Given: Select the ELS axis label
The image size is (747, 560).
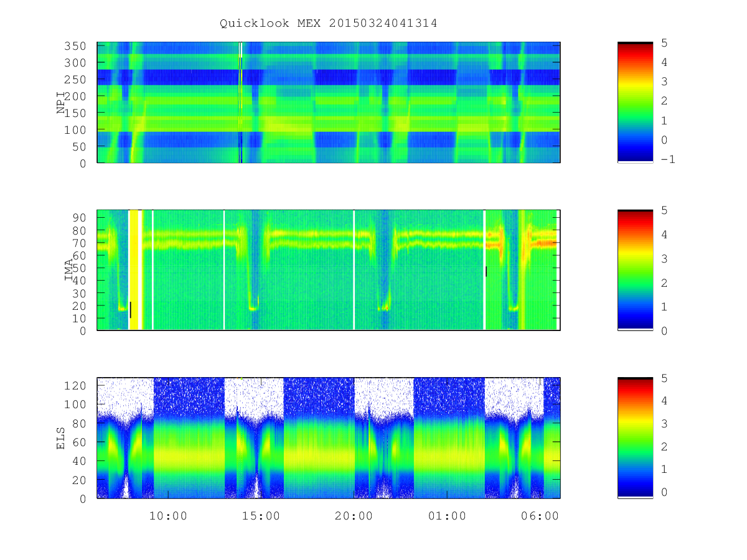Looking at the screenshot, I should 61,438.
